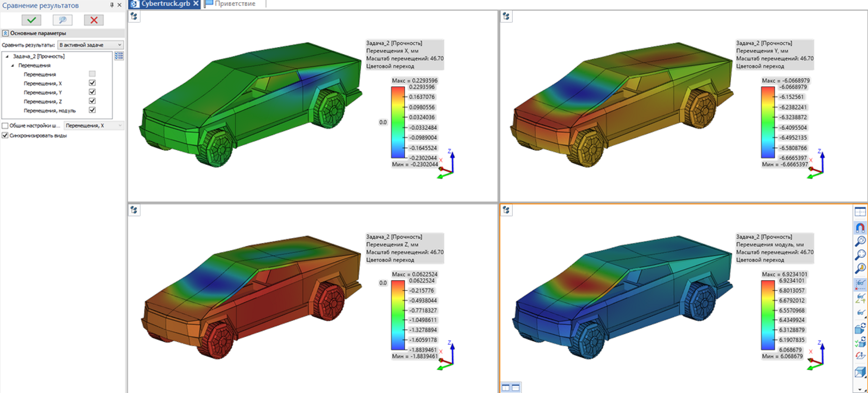
Task: Uncheck the Перемещения, X checkbox
Action: (92, 83)
